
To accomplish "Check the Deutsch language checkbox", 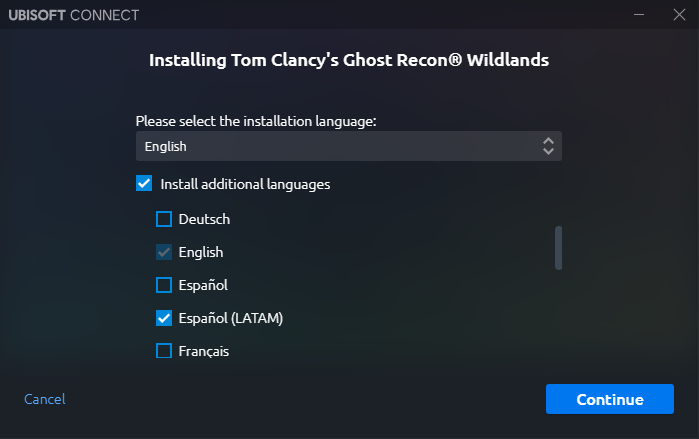I will [x=164, y=219].
